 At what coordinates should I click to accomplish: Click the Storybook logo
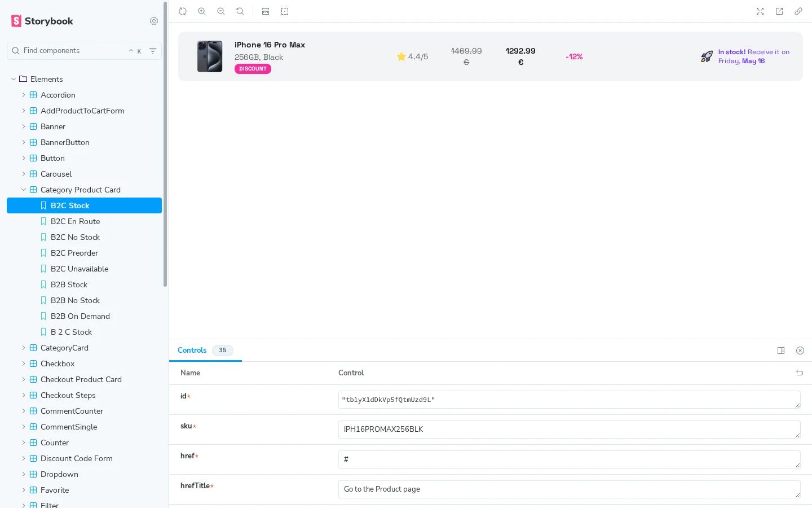coord(42,21)
